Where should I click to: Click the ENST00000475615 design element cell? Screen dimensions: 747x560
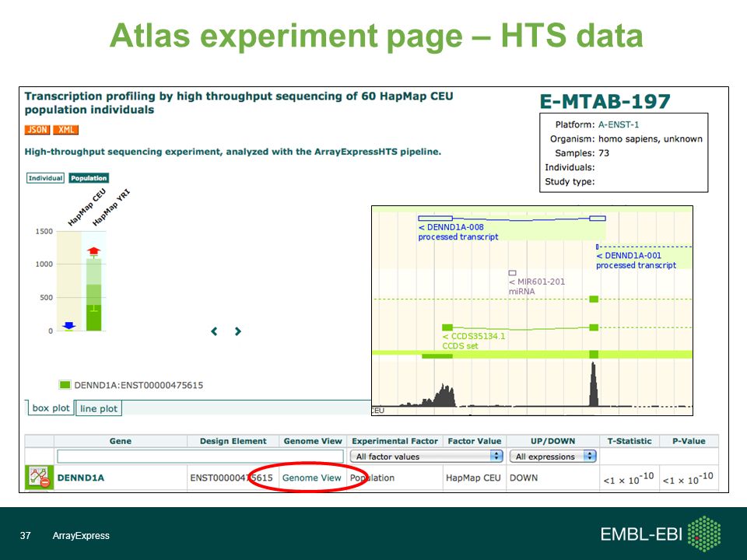[231, 478]
